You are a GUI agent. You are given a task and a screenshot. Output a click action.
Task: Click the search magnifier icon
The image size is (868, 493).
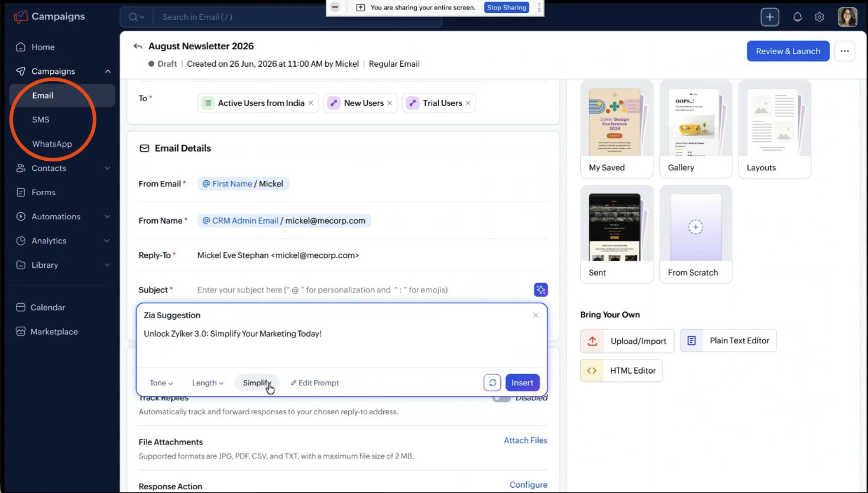[133, 17]
